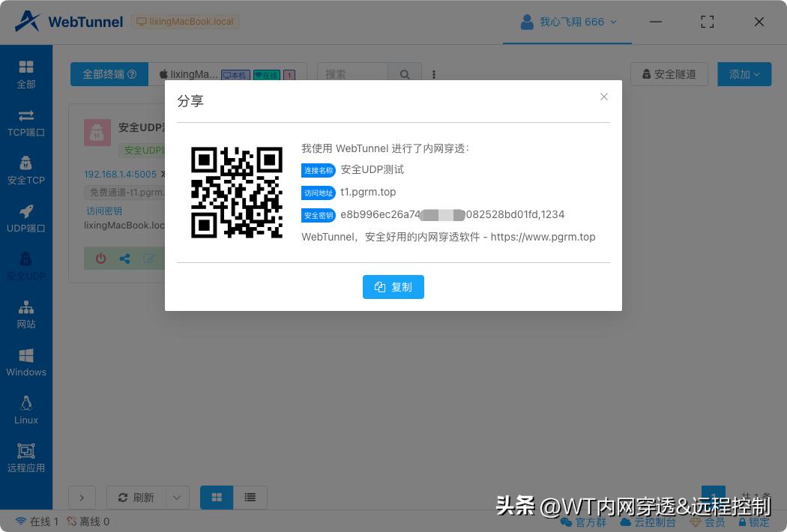Open the 安全TCP sidebar section
787x532 pixels.
point(26,171)
